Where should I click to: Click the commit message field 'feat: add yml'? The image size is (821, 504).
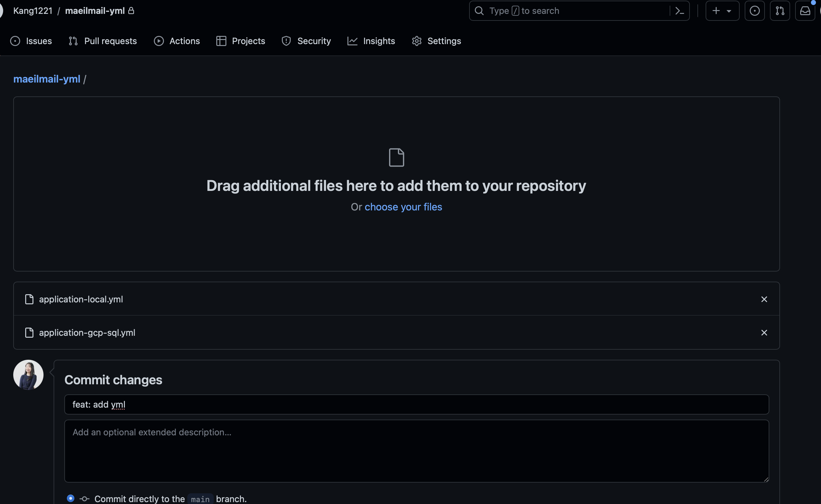point(417,405)
